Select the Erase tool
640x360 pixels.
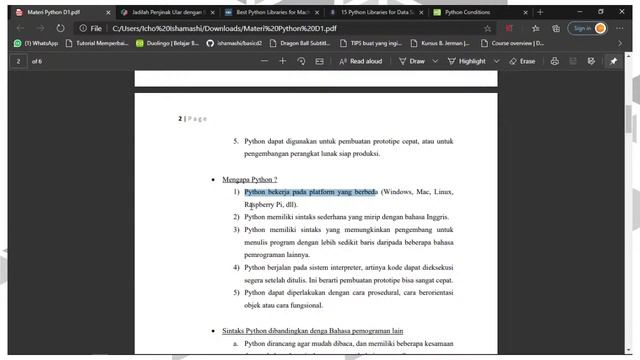click(522, 61)
